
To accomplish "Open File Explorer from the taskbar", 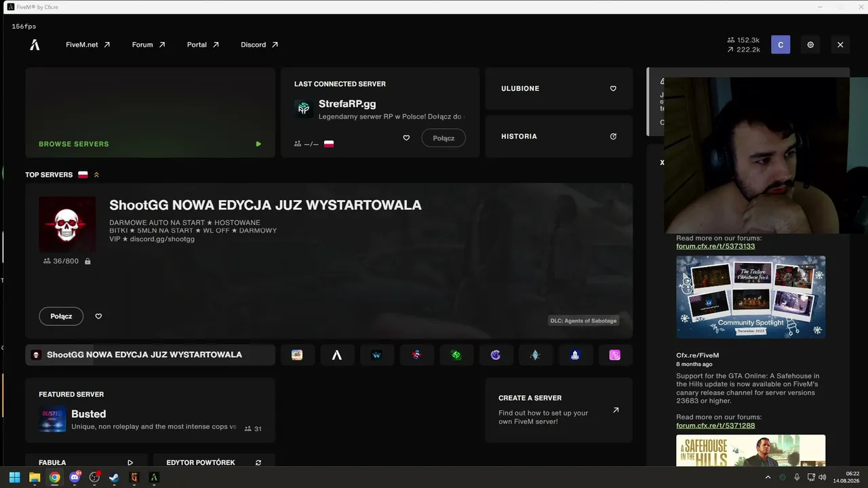I will pyautogui.click(x=35, y=477).
